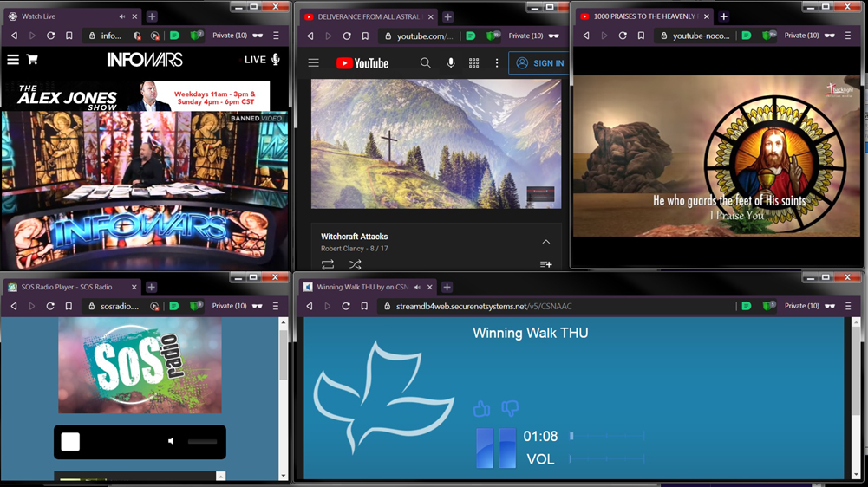
Task: Open the Infowars hamburger menu
Action: tap(13, 60)
